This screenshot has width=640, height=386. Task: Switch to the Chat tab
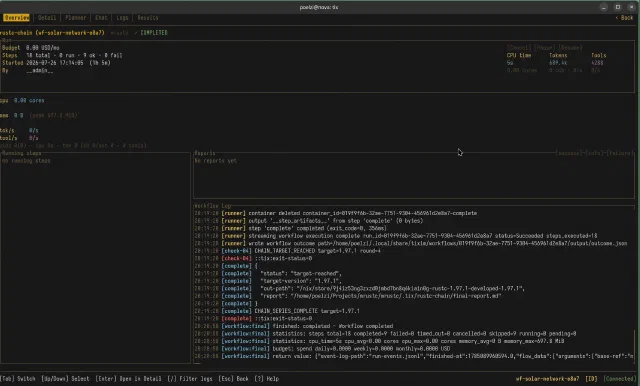(x=101, y=18)
